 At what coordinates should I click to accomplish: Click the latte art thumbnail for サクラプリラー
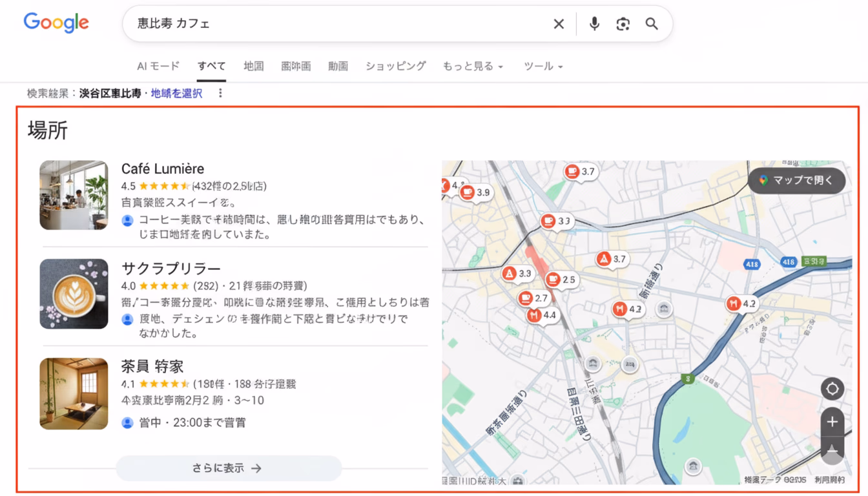(74, 294)
